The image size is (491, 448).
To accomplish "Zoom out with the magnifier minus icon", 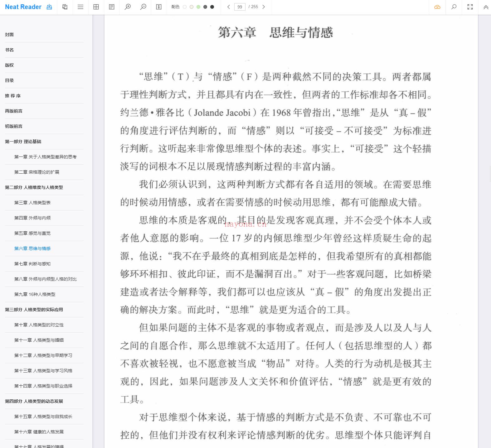I will (143, 7).
